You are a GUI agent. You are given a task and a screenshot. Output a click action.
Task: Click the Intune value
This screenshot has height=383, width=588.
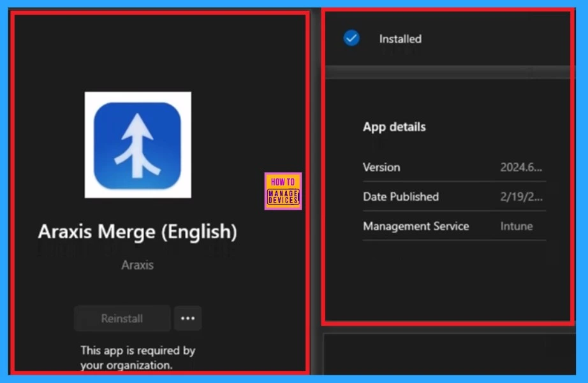(517, 226)
